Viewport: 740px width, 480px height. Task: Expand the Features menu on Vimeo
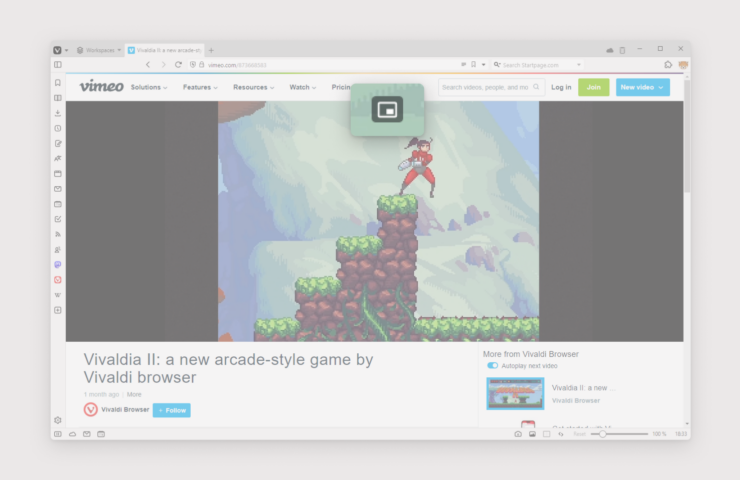click(200, 87)
